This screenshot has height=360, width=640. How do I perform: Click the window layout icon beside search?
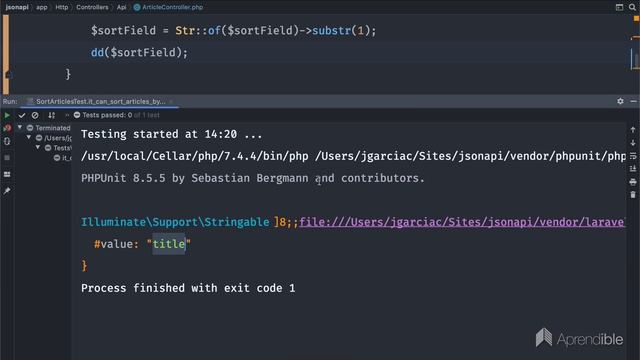619,7
